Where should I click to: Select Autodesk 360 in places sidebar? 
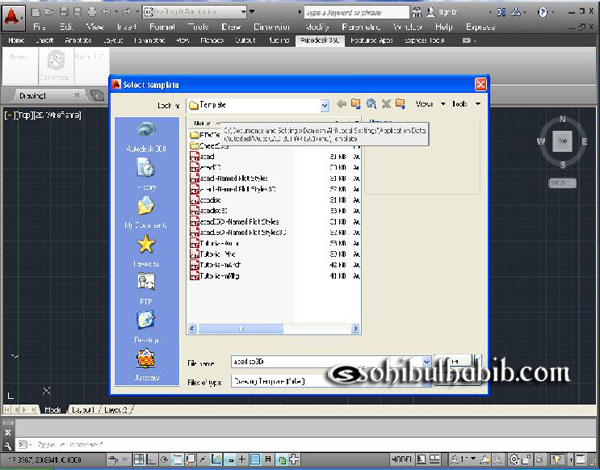[x=146, y=137]
